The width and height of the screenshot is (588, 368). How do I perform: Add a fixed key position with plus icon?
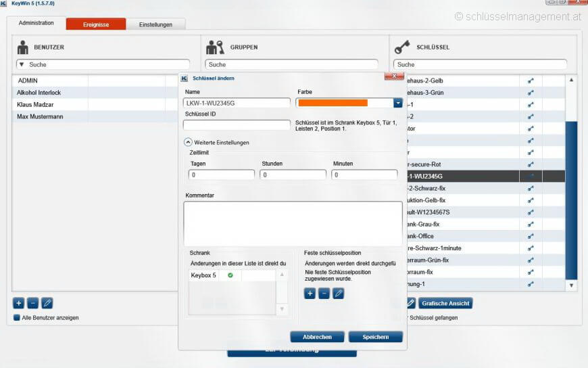(310, 294)
